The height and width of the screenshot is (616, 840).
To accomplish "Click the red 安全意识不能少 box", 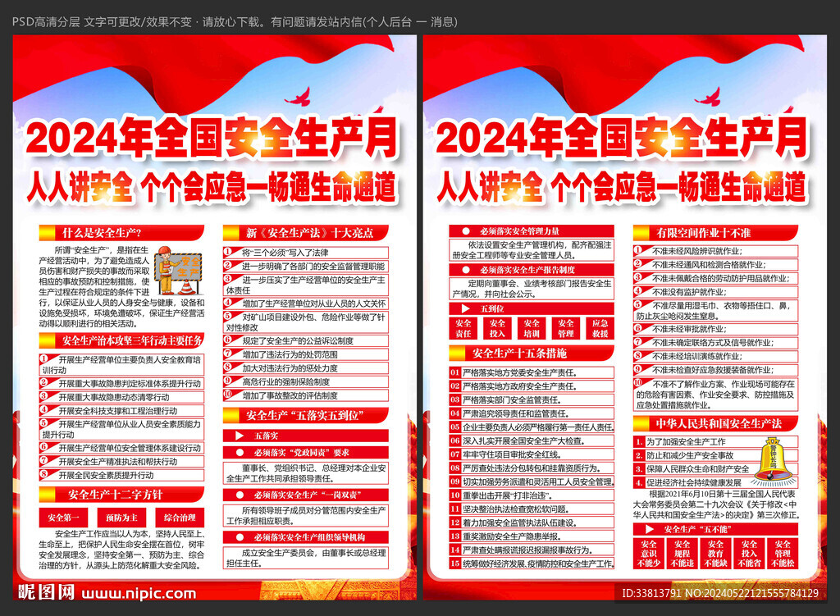I will (648, 554).
